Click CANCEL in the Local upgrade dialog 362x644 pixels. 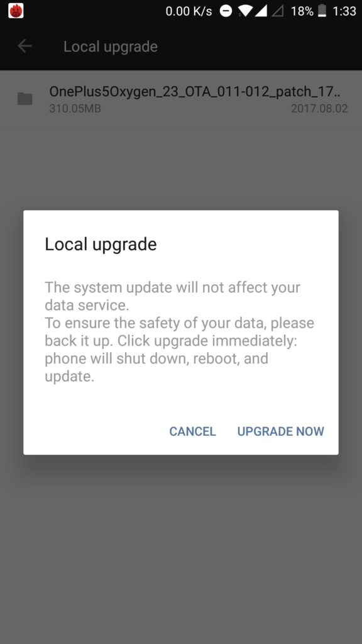click(x=192, y=431)
